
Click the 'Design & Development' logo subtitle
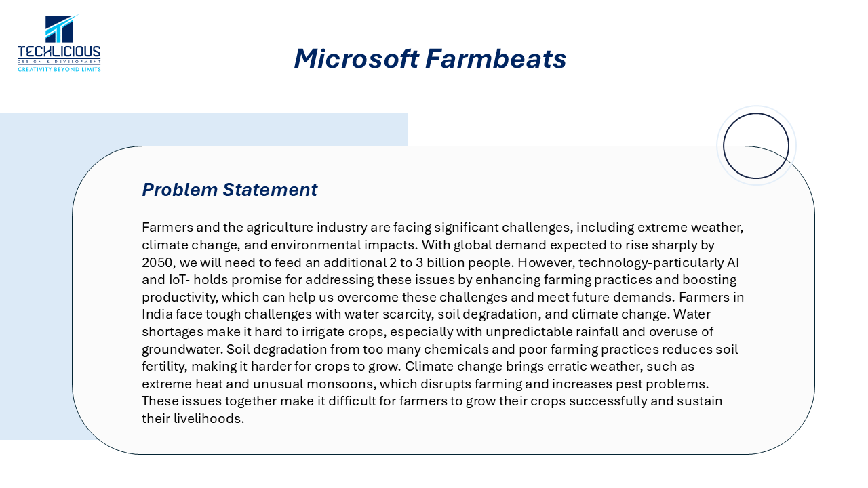point(59,62)
